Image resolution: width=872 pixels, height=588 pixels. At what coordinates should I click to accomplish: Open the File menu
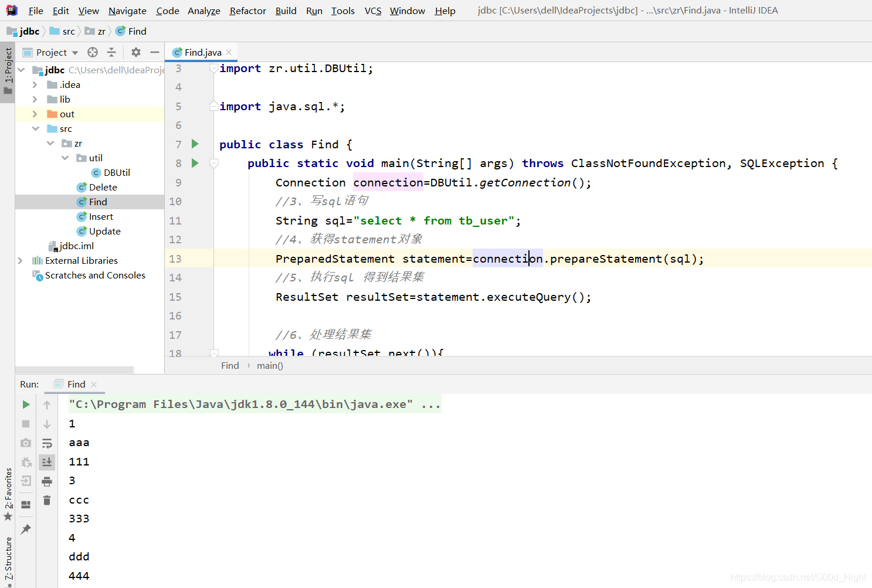(x=36, y=11)
